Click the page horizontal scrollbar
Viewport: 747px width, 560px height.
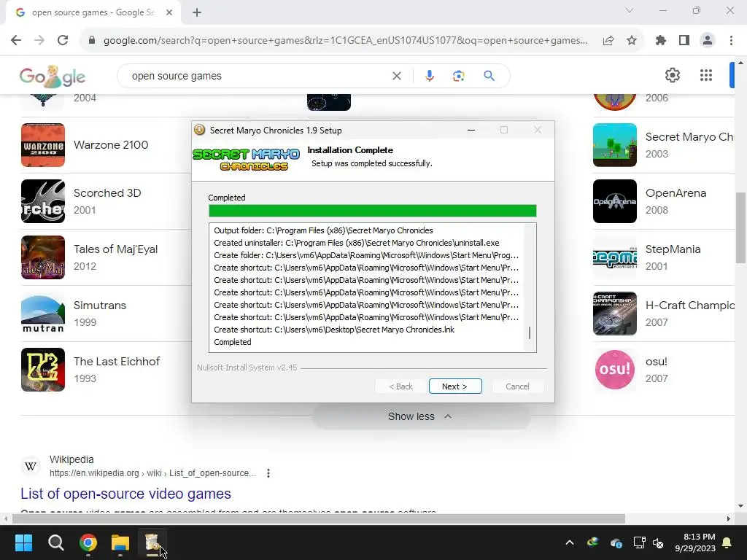click(318, 518)
